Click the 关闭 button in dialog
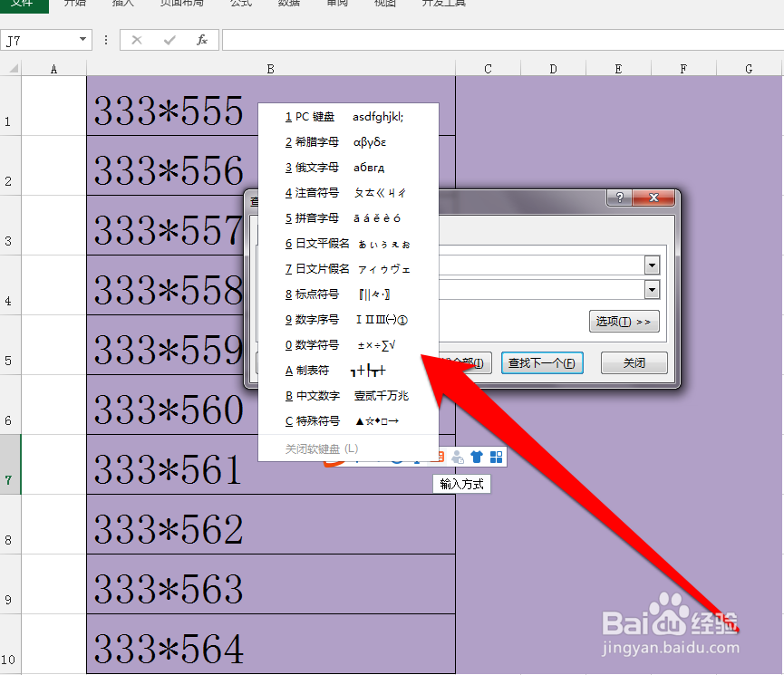 click(x=634, y=363)
